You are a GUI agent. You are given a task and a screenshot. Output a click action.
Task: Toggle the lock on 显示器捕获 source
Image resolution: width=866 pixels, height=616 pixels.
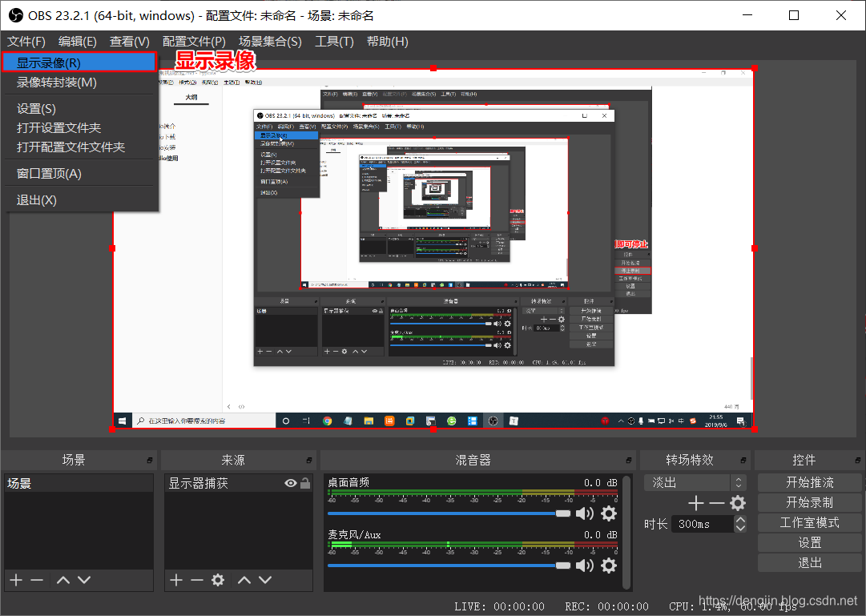tap(305, 483)
